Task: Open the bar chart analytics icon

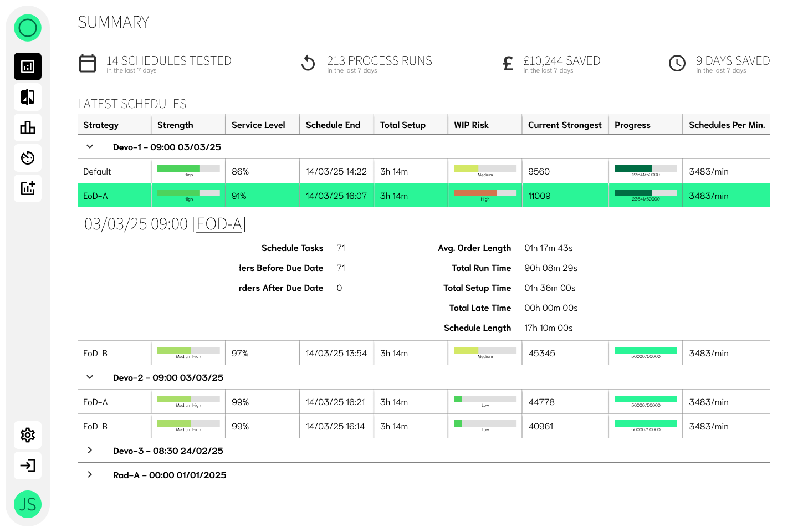Action: pos(27,127)
